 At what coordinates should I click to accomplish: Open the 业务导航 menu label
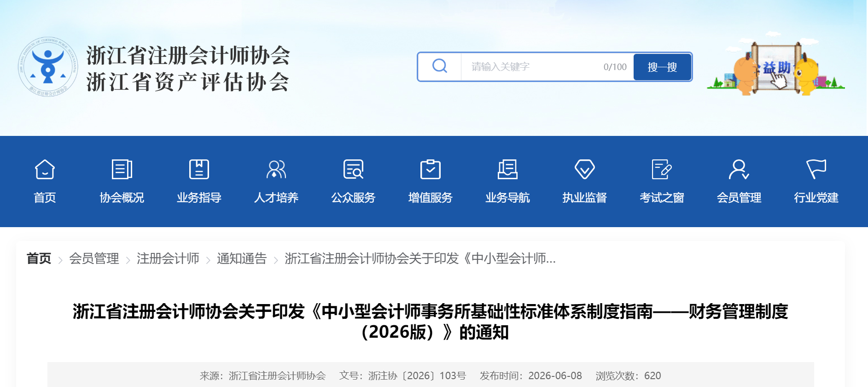[507, 198]
